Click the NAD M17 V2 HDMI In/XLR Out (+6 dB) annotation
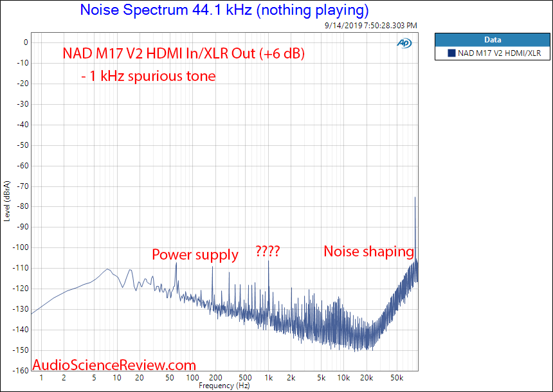 pyautogui.click(x=183, y=53)
